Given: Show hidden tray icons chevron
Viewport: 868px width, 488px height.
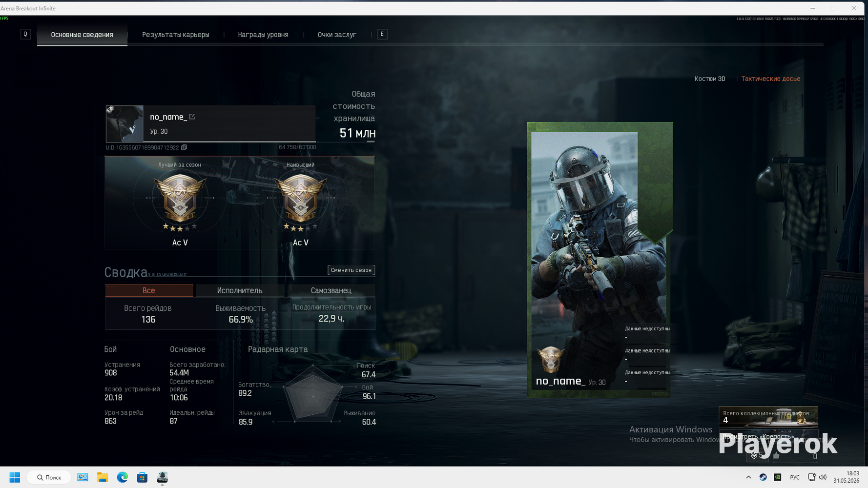Looking at the screenshot, I should tap(748, 477).
